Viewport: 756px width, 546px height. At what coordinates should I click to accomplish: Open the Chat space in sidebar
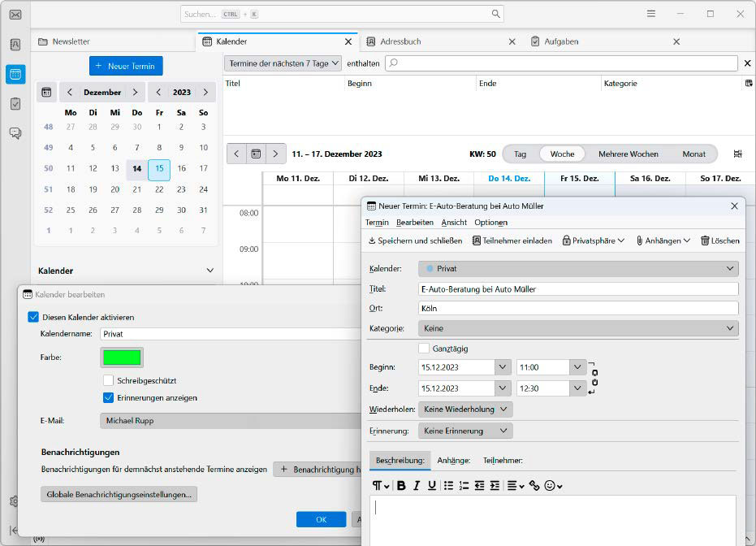[15, 133]
